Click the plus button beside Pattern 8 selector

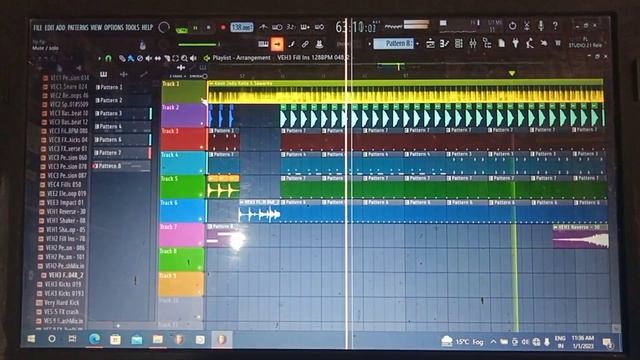tap(418, 44)
